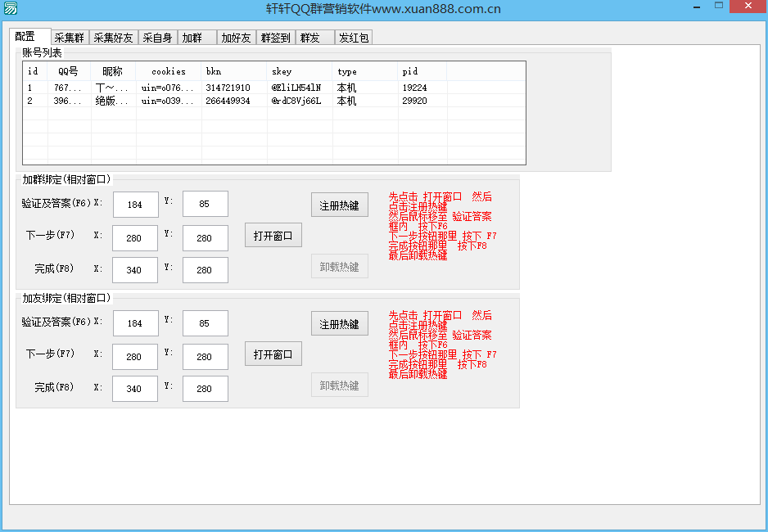The image size is (768, 532).
Task: Click the bkn column header
Action: coord(233,71)
